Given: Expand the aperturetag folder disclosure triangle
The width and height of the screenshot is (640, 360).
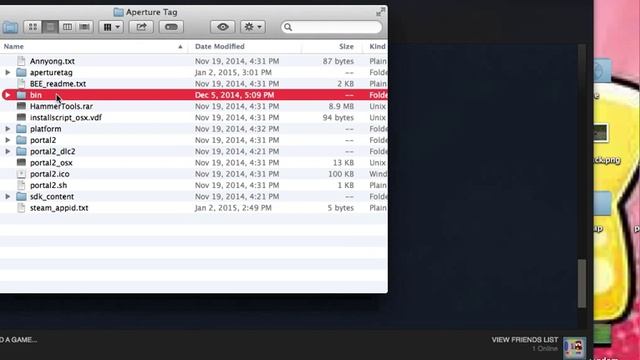Looking at the screenshot, I should pyautogui.click(x=8, y=72).
